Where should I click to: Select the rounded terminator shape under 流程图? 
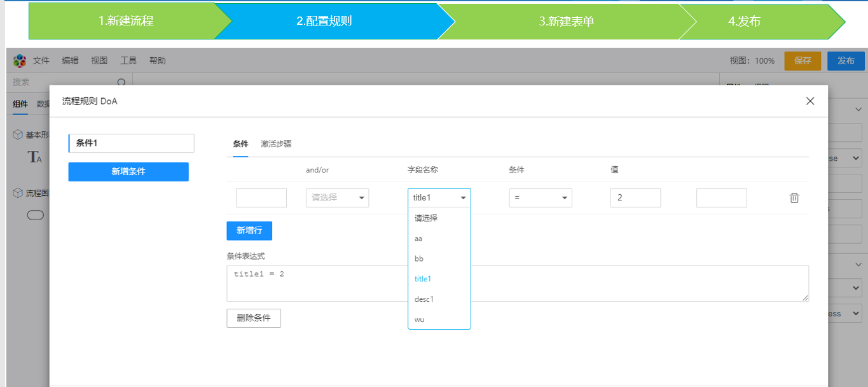[x=36, y=215]
